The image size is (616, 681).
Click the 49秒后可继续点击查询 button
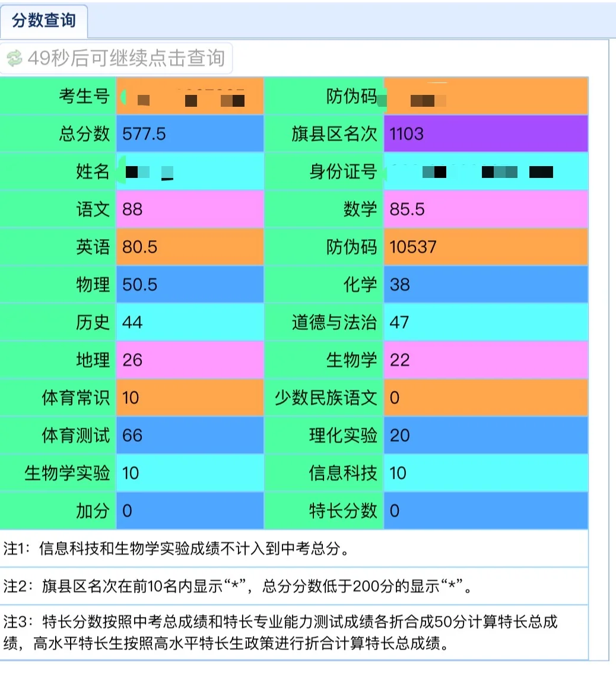pos(116,58)
